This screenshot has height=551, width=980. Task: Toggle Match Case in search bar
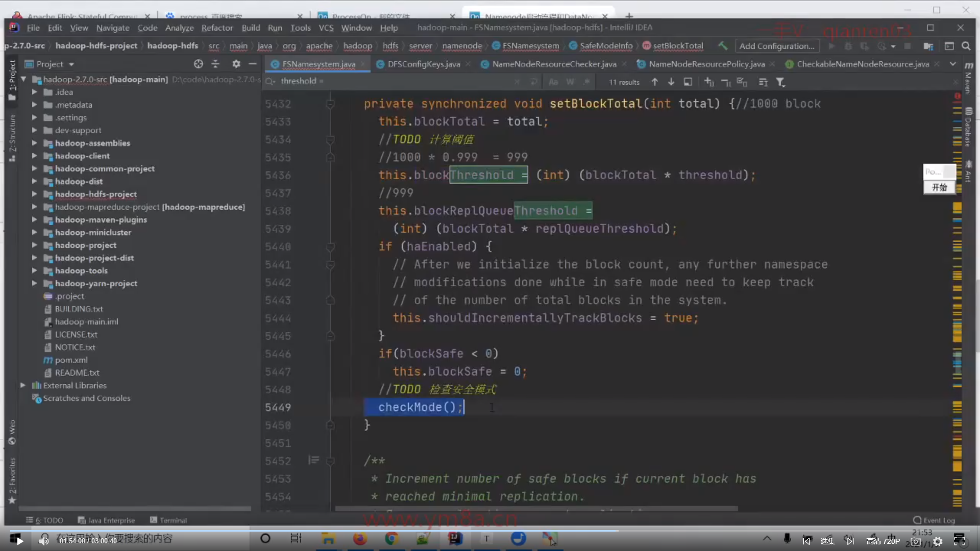click(x=553, y=82)
